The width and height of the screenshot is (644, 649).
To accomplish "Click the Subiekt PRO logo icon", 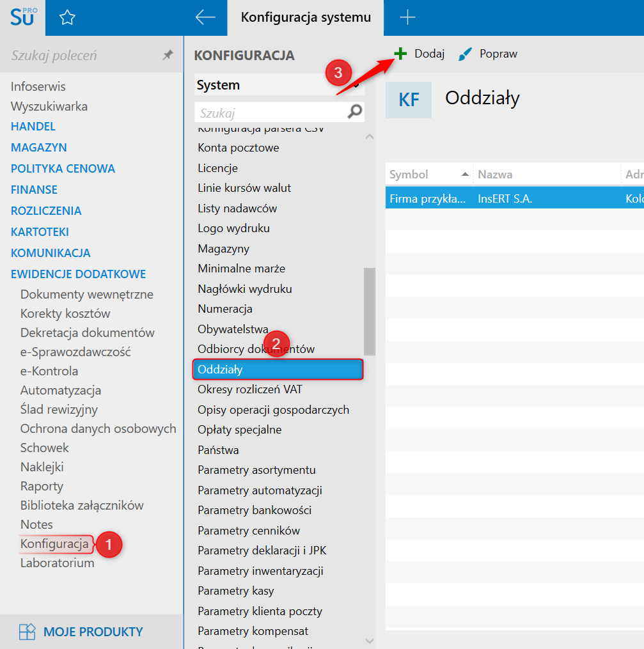I will pos(22,17).
